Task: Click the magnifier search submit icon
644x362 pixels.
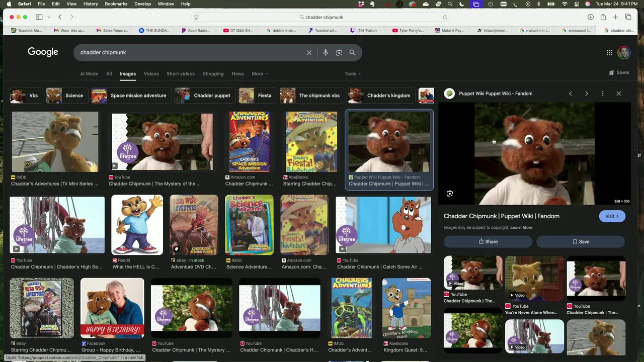Action: click(x=352, y=52)
